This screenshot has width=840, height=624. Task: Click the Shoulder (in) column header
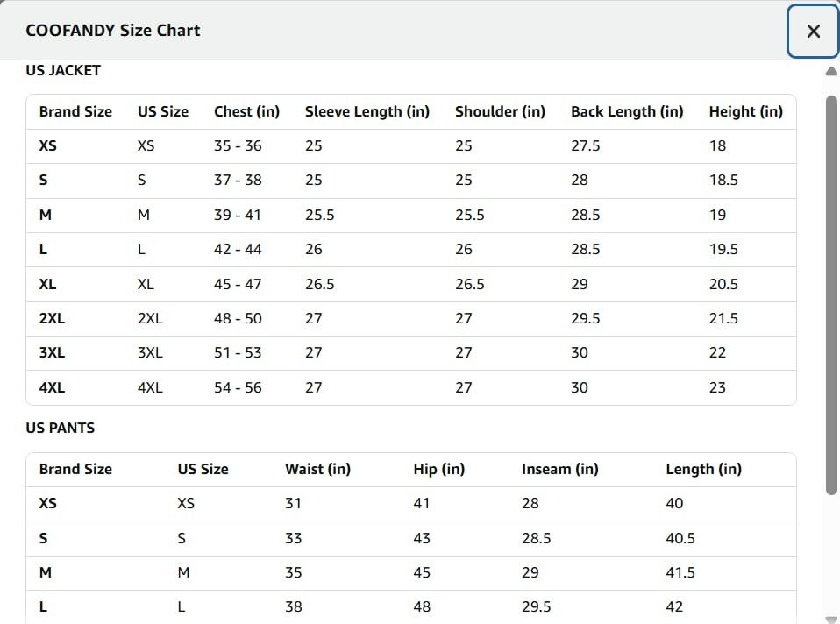tap(500, 111)
